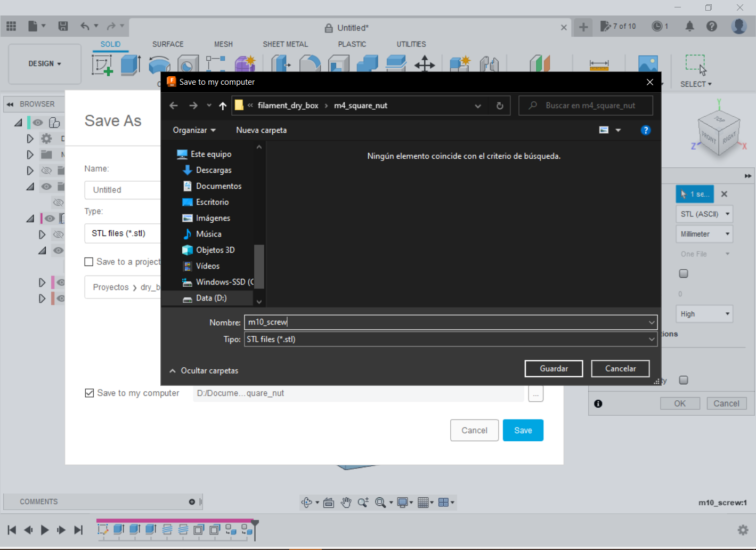Click the up-folder arrow in file dialog
Viewport: 756px width, 550px height.
223,106
